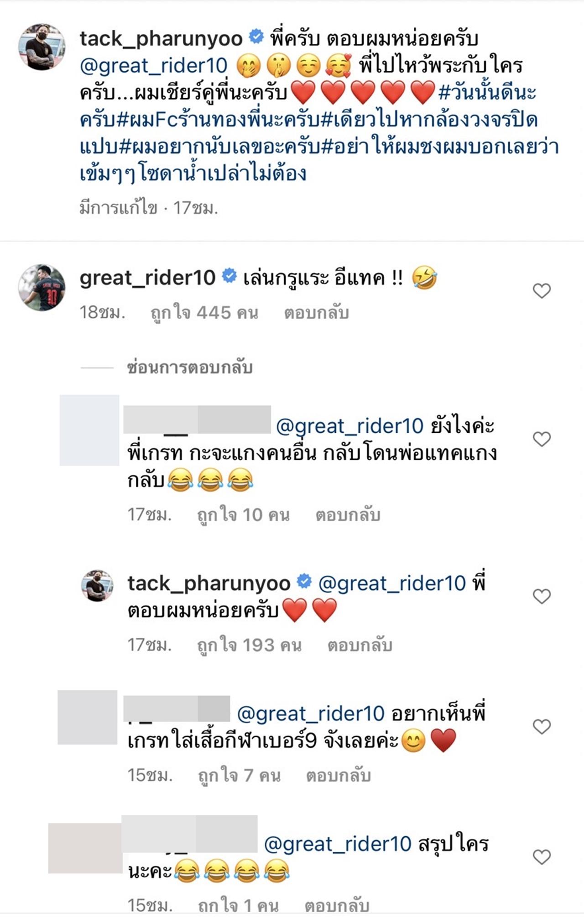Reply to great_rider10's comment with "ตอบกลับ"
Image resolution: width=584 pixels, height=924 pixels.
[x=317, y=313]
